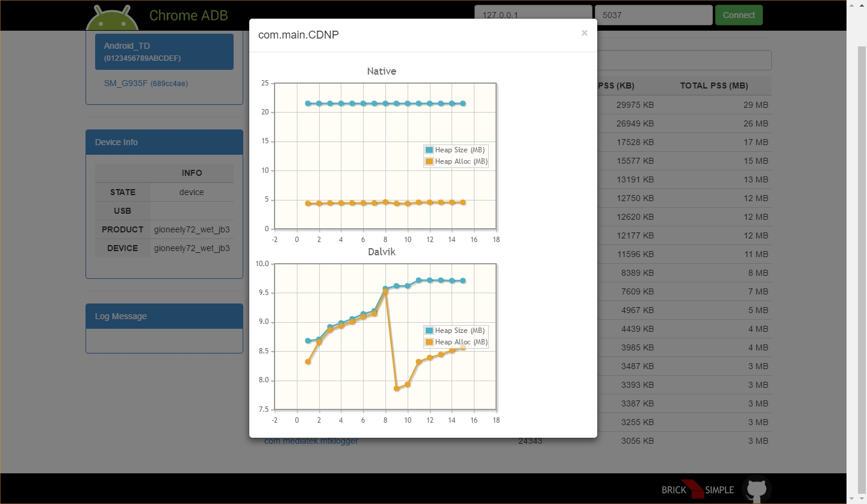
Task: Click the Device Info panel header
Action: 164,142
